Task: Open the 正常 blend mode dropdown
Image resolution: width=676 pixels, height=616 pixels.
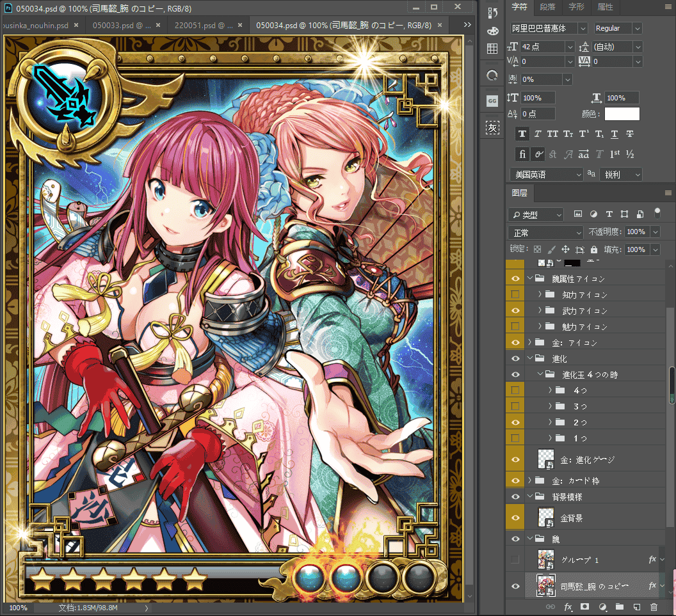Action: (x=545, y=233)
